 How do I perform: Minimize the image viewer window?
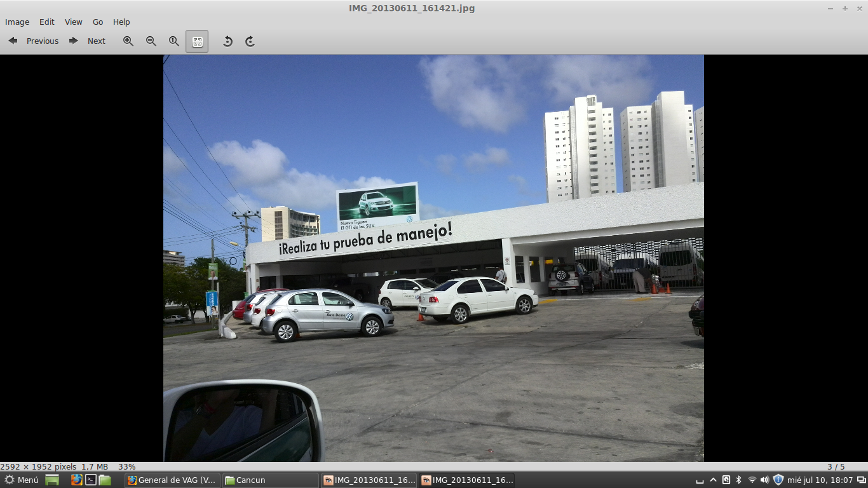click(831, 8)
